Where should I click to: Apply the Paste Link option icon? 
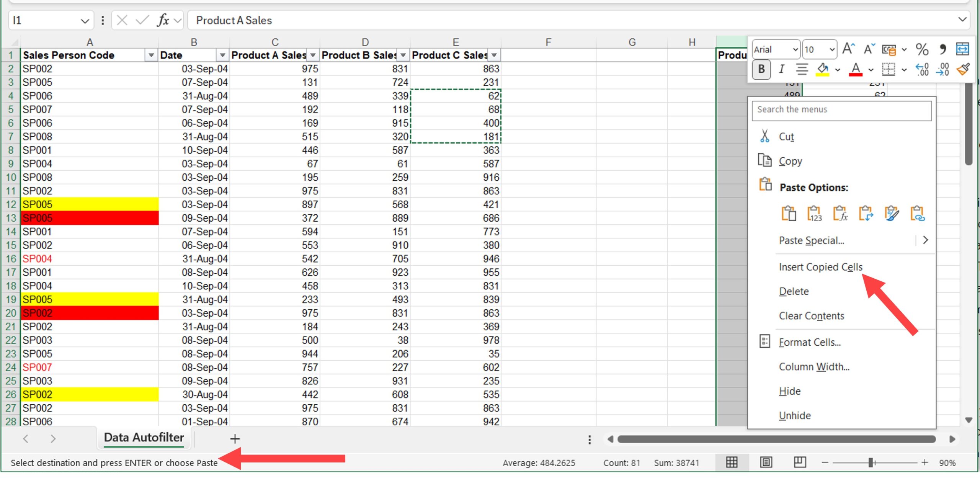pyautogui.click(x=916, y=213)
